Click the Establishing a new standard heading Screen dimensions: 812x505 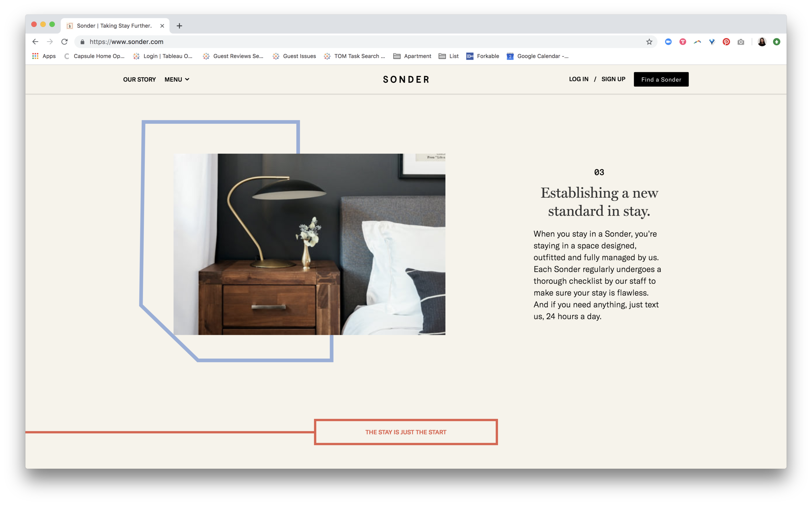[599, 202]
